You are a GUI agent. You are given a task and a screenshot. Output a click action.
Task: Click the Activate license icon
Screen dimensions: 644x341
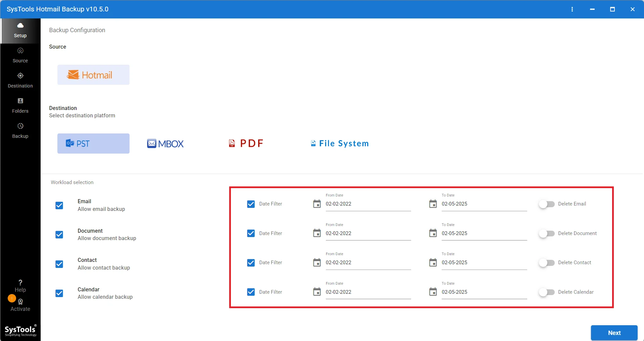pyautogui.click(x=20, y=301)
